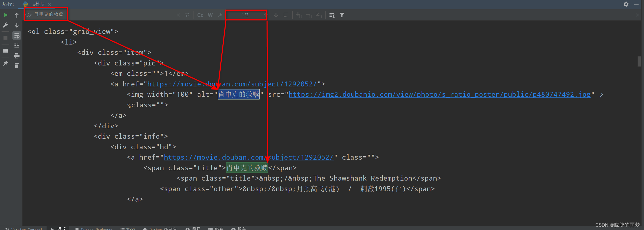This screenshot has height=230, width=644.
Task: Click span class="other" 月黑高飞 line
Action: coord(297,189)
